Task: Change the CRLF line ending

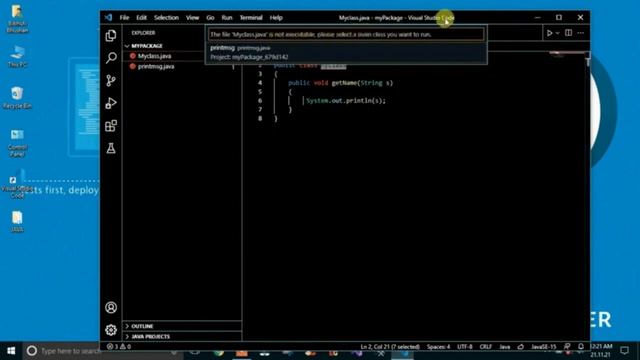Action: pyautogui.click(x=485, y=347)
